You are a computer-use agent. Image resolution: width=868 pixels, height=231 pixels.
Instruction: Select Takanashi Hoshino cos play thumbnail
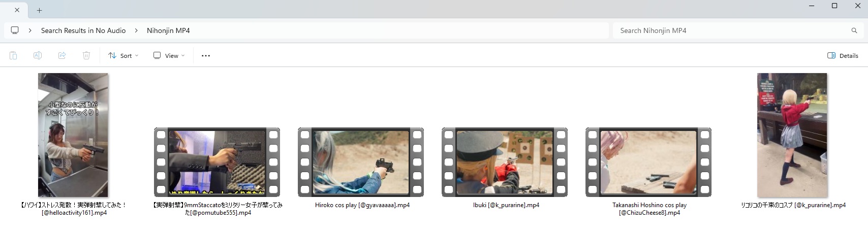648,162
